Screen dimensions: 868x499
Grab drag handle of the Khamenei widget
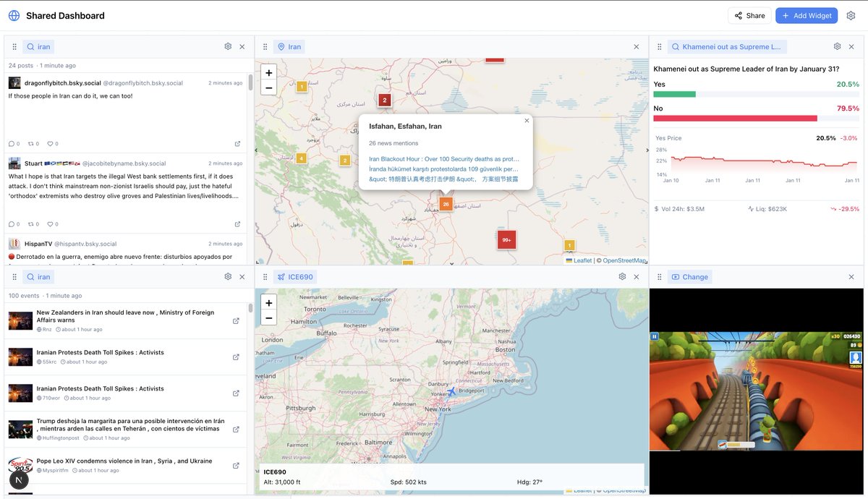pyautogui.click(x=659, y=46)
